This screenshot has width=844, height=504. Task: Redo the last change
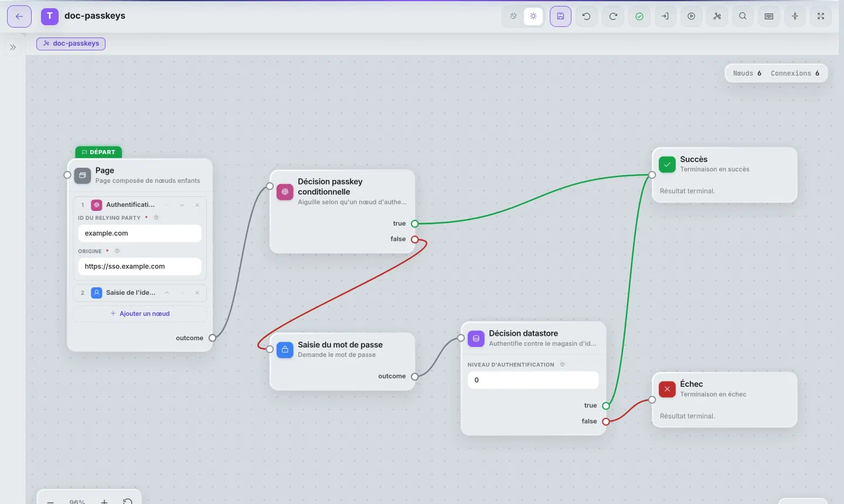(613, 16)
